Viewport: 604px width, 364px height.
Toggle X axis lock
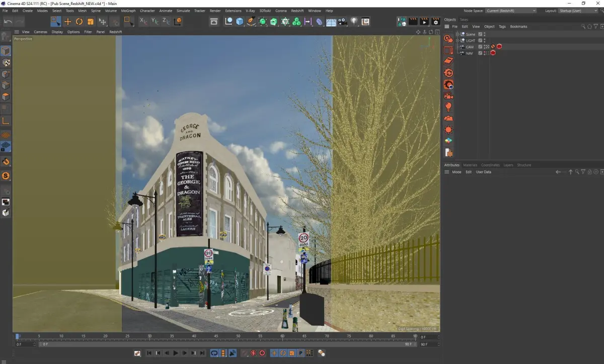click(x=143, y=22)
